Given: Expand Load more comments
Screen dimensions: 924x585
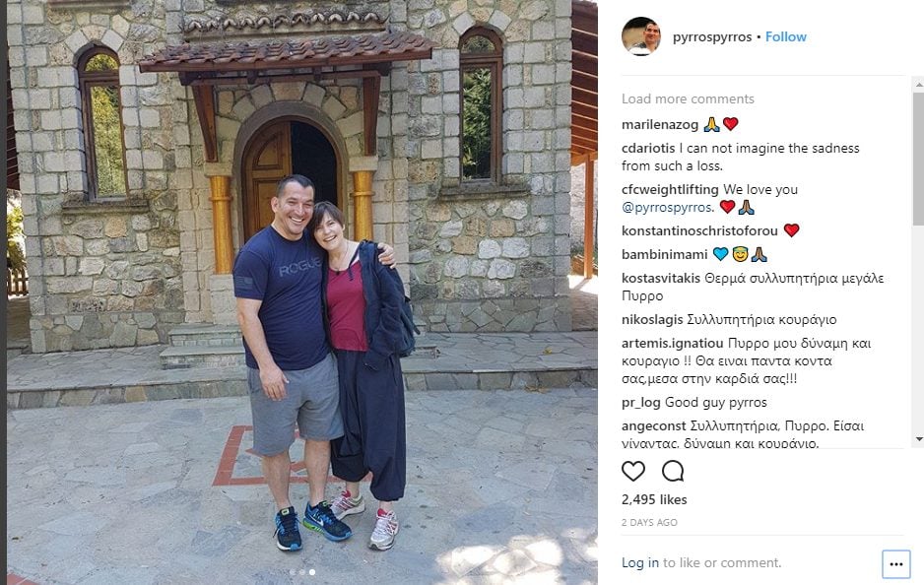Looking at the screenshot, I should coord(688,98).
